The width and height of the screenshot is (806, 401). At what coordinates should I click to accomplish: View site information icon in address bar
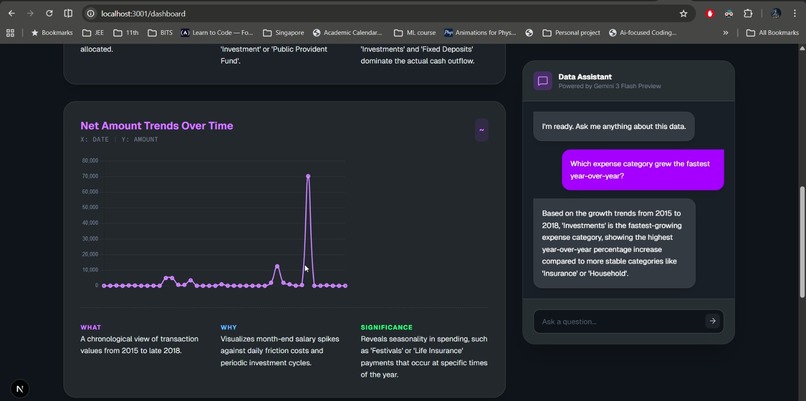tap(90, 14)
